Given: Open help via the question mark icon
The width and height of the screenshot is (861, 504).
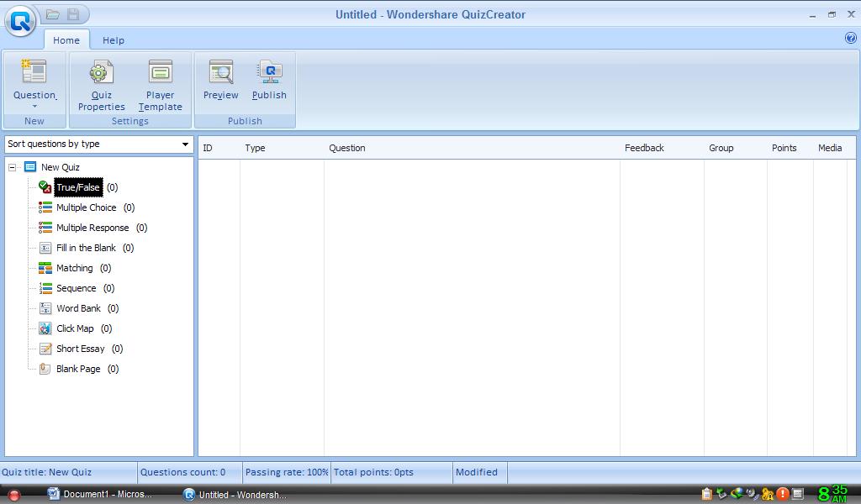Looking at the screenshot, I should click(851, 38).
